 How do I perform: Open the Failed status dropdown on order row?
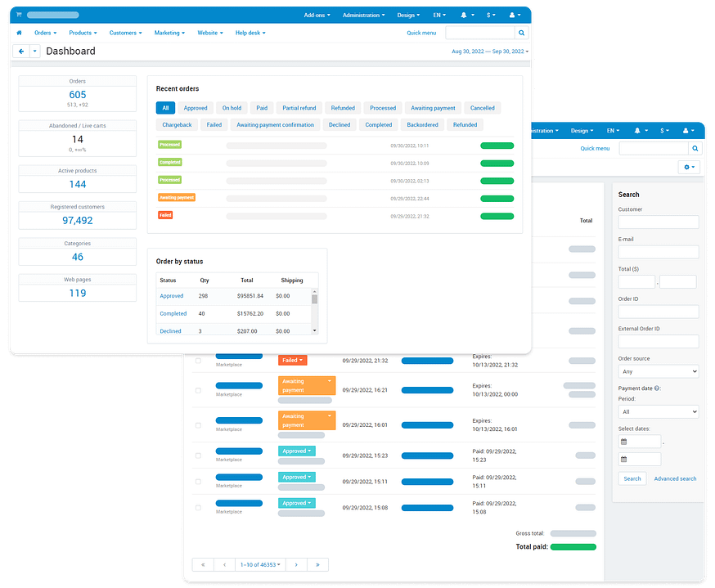(x=292, y=360)
